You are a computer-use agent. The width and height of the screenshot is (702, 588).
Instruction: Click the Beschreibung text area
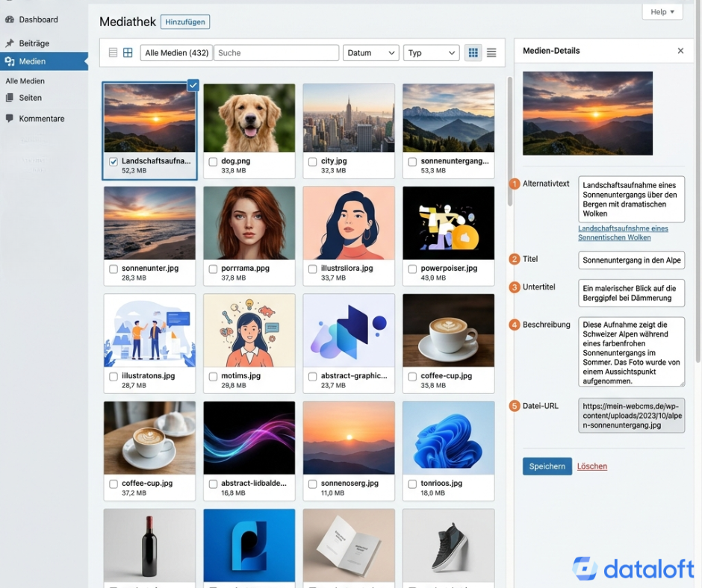631,352
